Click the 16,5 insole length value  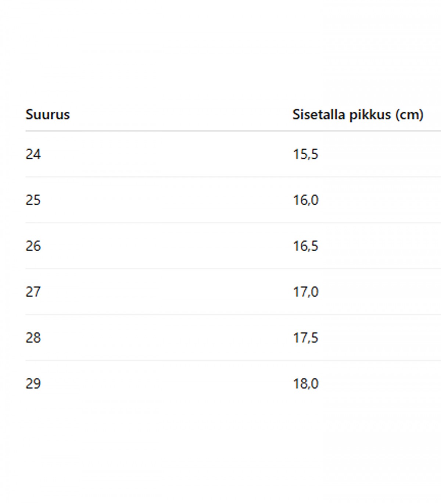pyautogui.click(x=305, y=246)
